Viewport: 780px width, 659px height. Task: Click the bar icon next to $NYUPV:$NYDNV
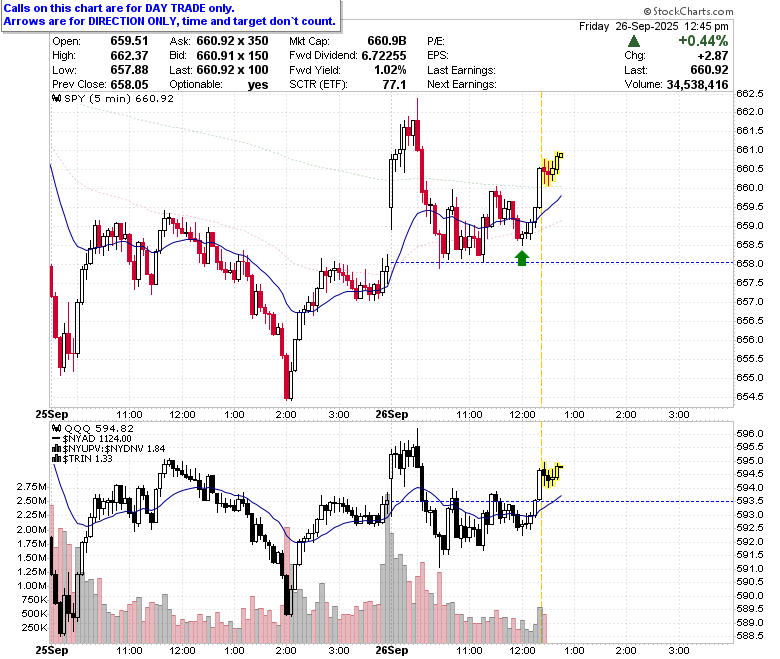pos(57,449)
